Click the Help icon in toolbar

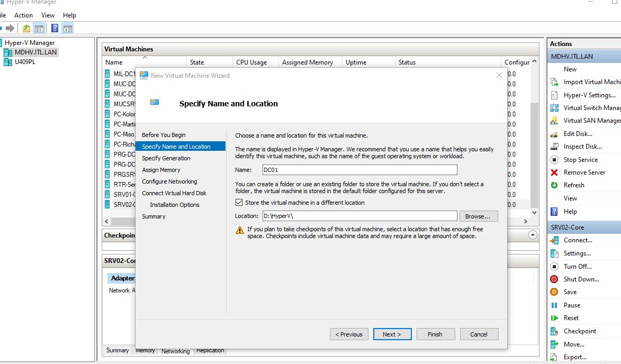coord(55,28)
